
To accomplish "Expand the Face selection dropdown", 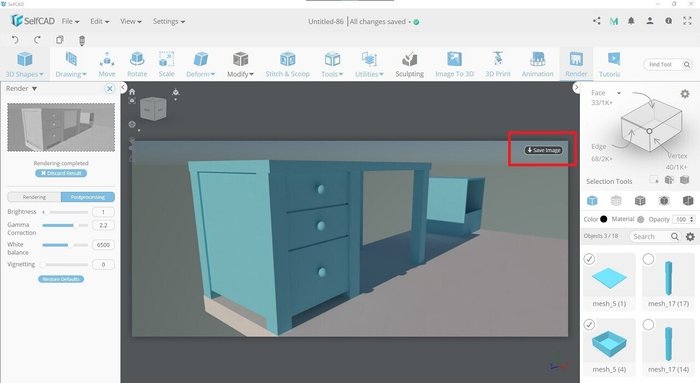I will click(x=619, y=93).
